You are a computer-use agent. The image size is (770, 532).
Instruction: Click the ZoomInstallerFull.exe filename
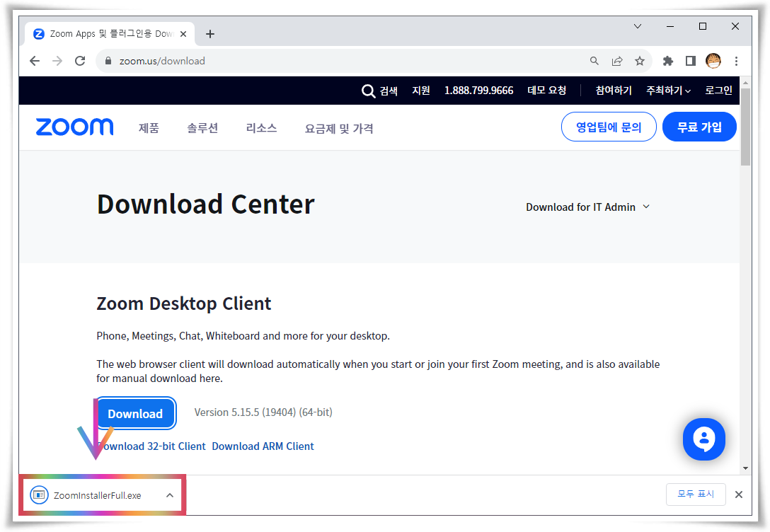click(x=97, y=496)
